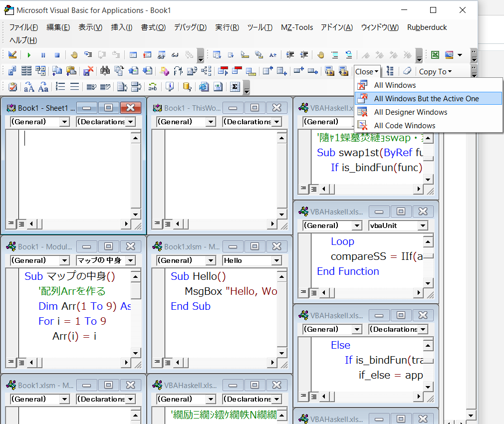Open the Watch Window icon
Viewport: 504px width, 424px height.
(x=161, y=55)
